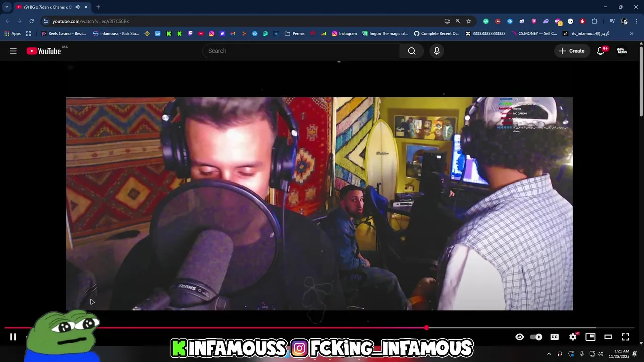The height and width of the screenshot is (362, 644).
Task: Open the YouTube notifications bell
Action: [601, 51]
